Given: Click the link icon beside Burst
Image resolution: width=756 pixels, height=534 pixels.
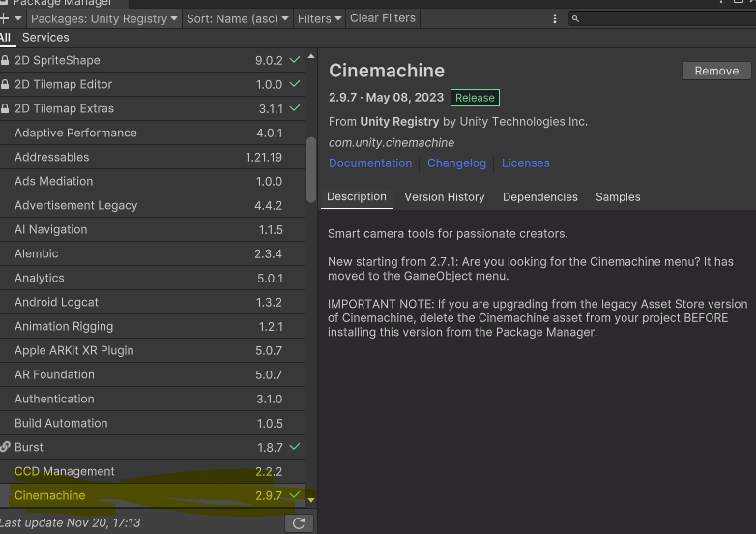Looking at the screenshot, I should (x=5, y=447).
